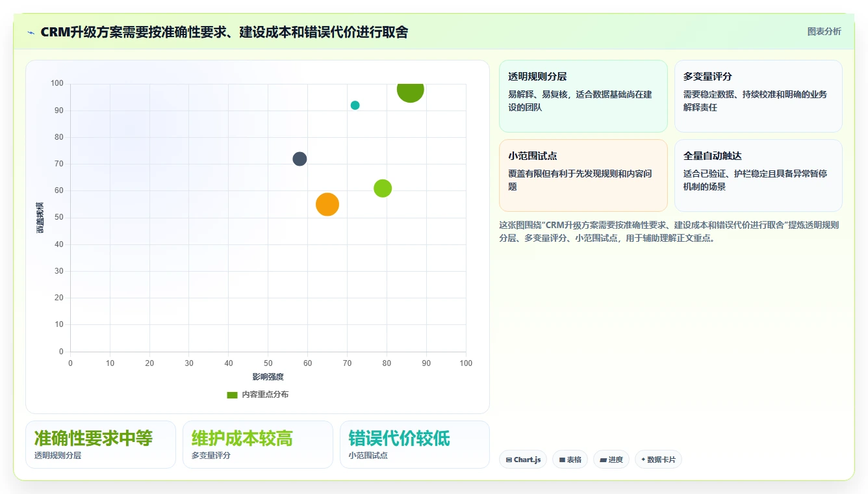The height and width of the screenshot is (494, 868).
Task: Open the 多变量评分 card
Action: pos(758,96)
